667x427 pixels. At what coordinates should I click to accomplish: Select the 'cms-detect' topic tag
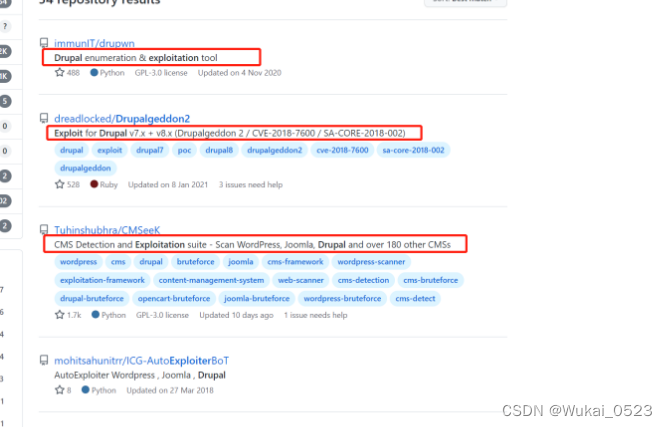tap(415, 299)
